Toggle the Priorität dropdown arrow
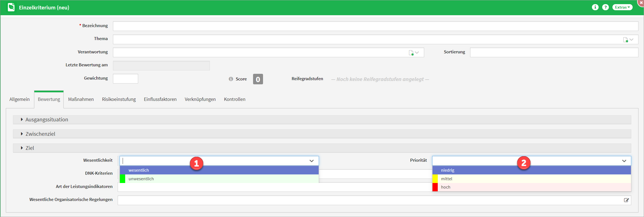 click(x=624, y=161)
